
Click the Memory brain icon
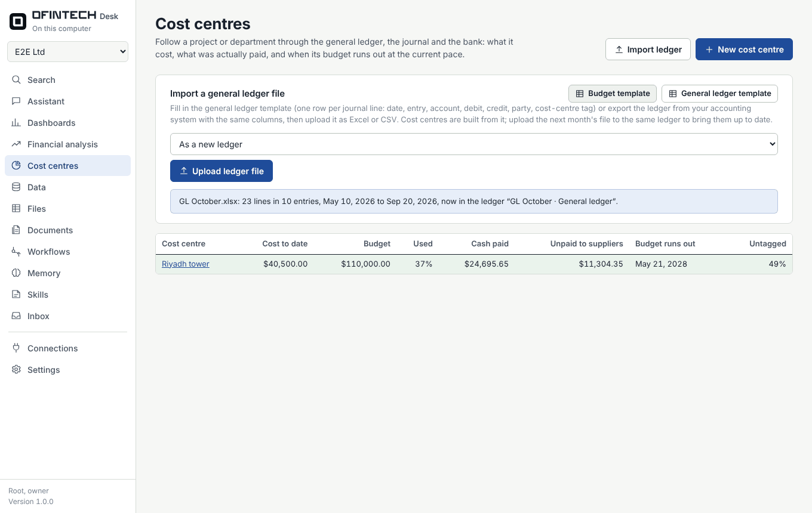click(16, 273)
